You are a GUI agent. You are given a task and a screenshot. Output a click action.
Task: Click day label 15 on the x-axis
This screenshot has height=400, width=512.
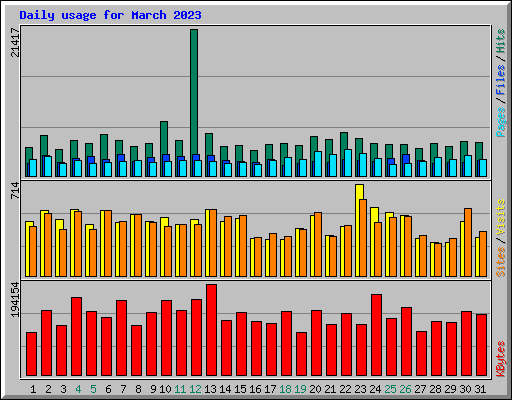(240, 389)
